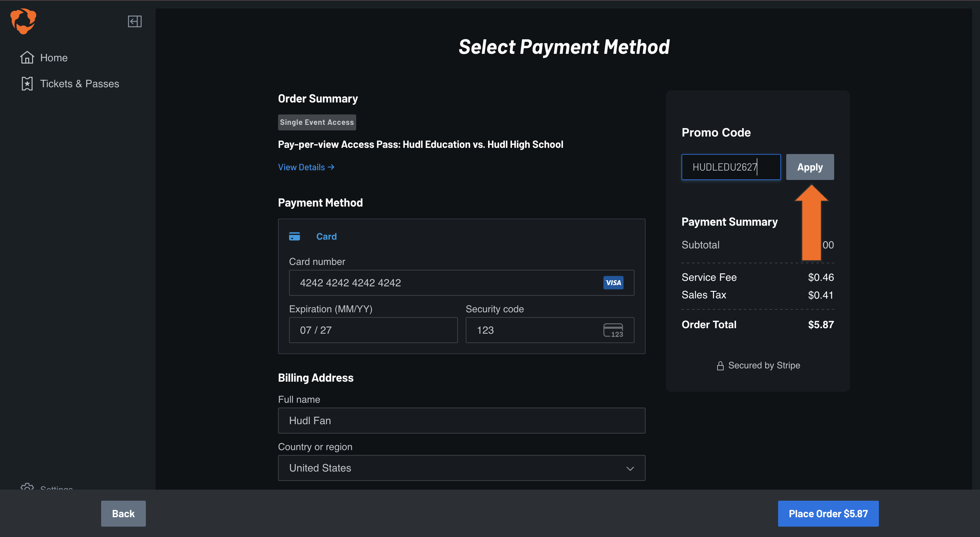Collapse the sidebar panel
980x537 pixels.
pos(135,21)
